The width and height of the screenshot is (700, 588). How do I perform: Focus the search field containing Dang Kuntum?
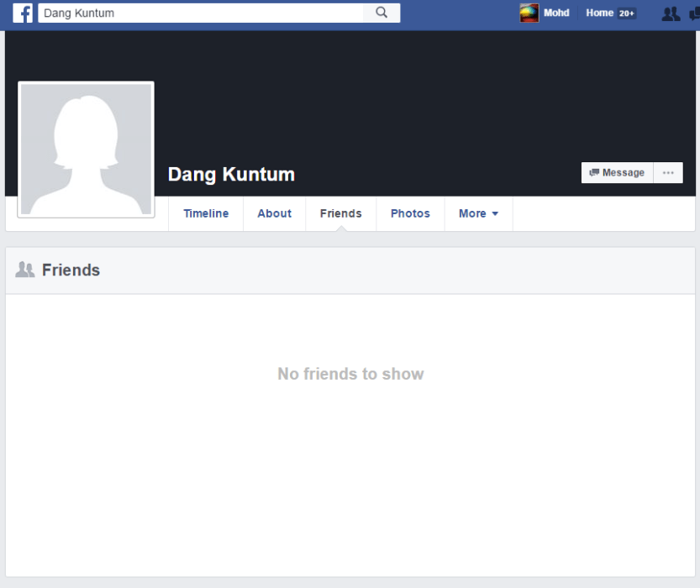pos(202,13)
